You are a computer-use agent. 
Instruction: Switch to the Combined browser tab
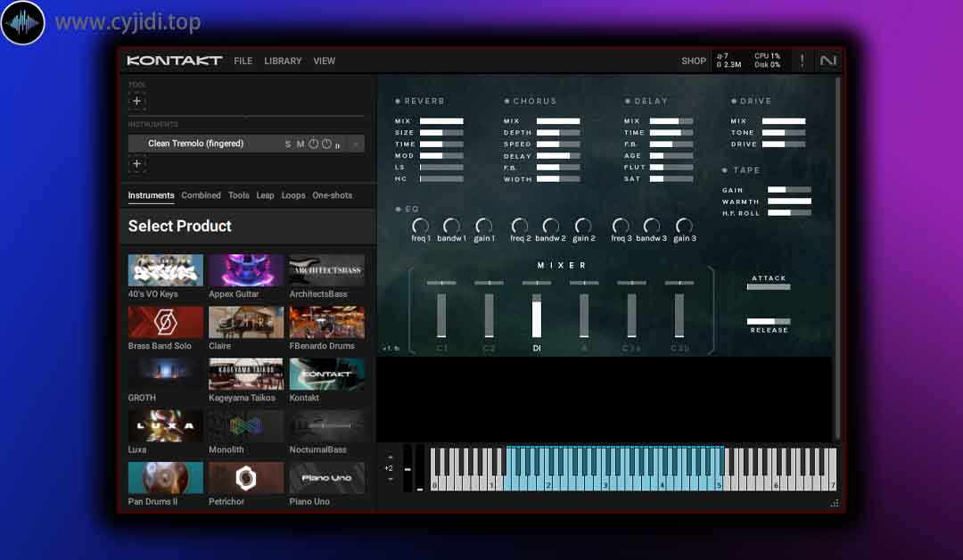click(x=201, y=195)
